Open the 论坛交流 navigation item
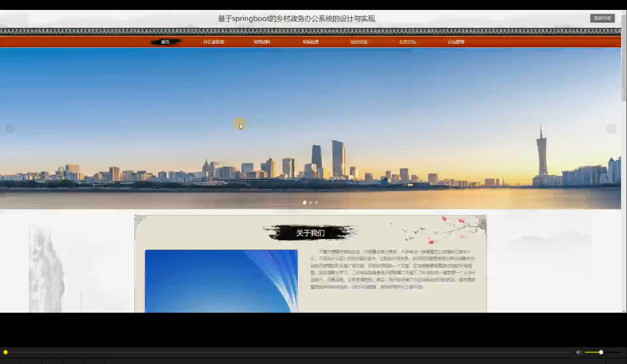 pyautogui.click(x=359, y=41)
